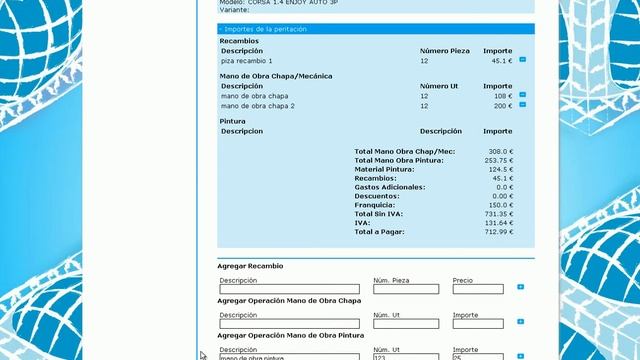Click 'Agregar Operación Mano de Obra Pintura' heading

click(291, 336)
